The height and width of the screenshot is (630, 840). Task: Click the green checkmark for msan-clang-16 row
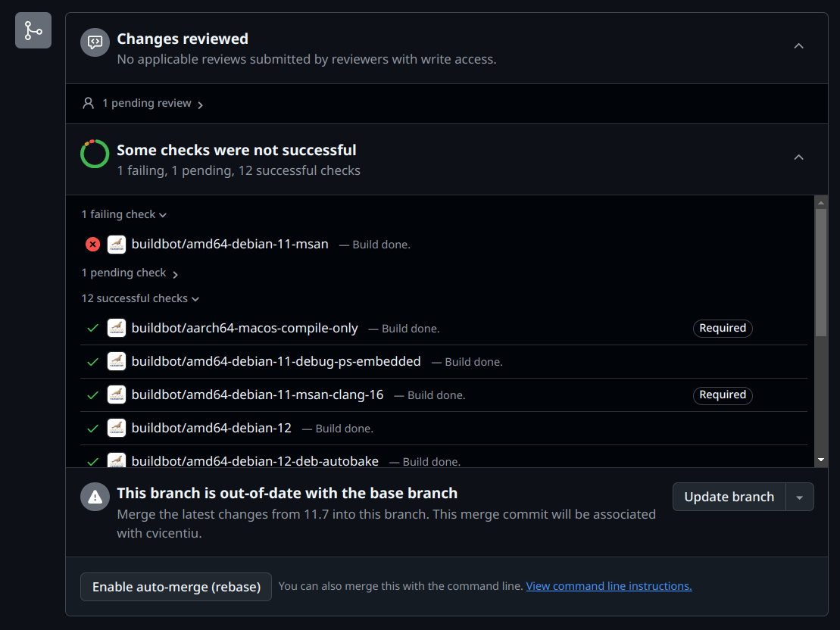92,395
